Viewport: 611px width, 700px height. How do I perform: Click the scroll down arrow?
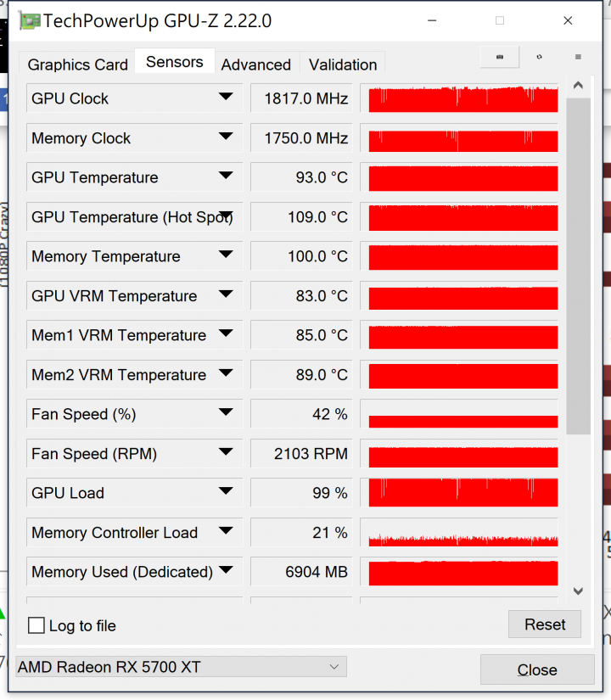click(x=578, y=591)
